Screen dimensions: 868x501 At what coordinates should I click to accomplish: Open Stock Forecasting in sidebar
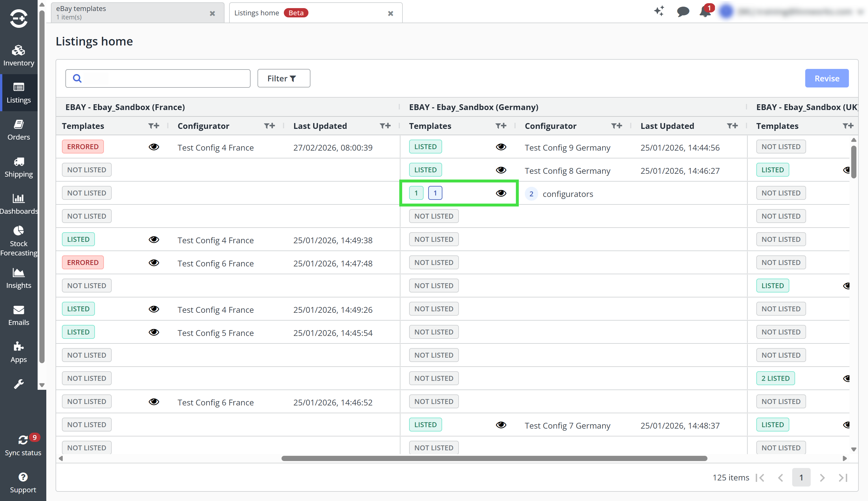(19, 241)
